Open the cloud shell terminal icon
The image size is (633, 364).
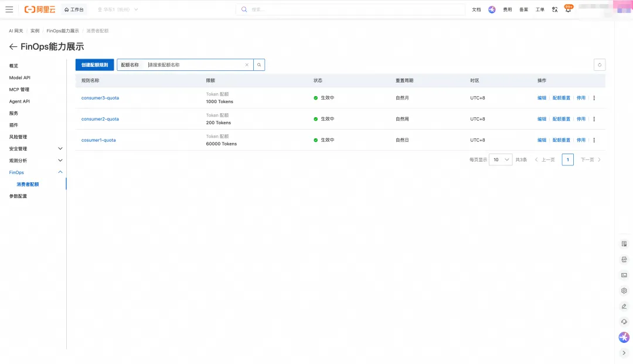tap(624, 275)
